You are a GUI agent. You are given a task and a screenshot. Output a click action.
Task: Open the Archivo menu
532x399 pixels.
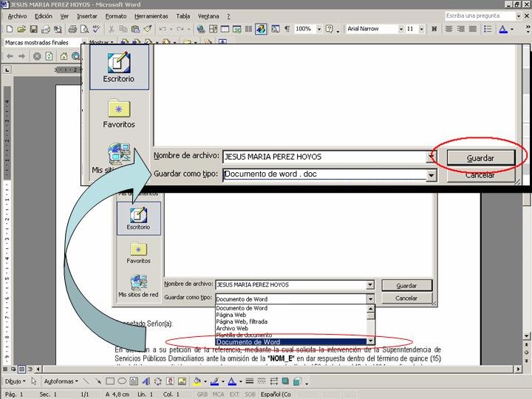point(17,16)
